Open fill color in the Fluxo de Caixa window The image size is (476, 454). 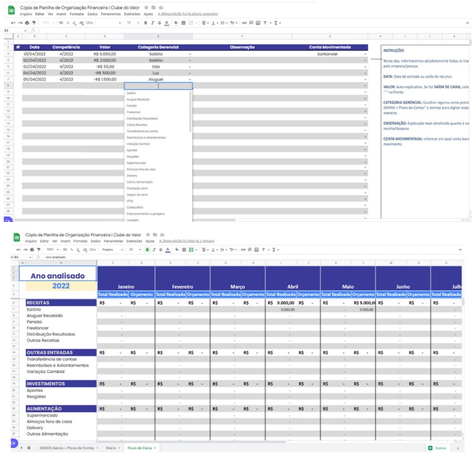[x=176, y=250]
